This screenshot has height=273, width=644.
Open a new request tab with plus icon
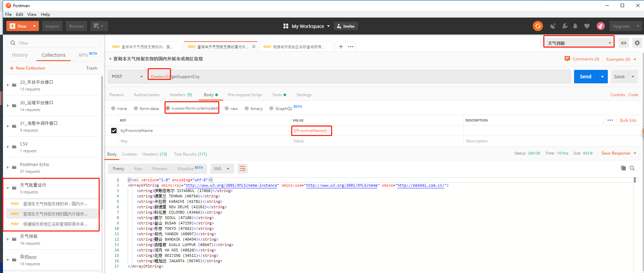[x=341, y=47]
